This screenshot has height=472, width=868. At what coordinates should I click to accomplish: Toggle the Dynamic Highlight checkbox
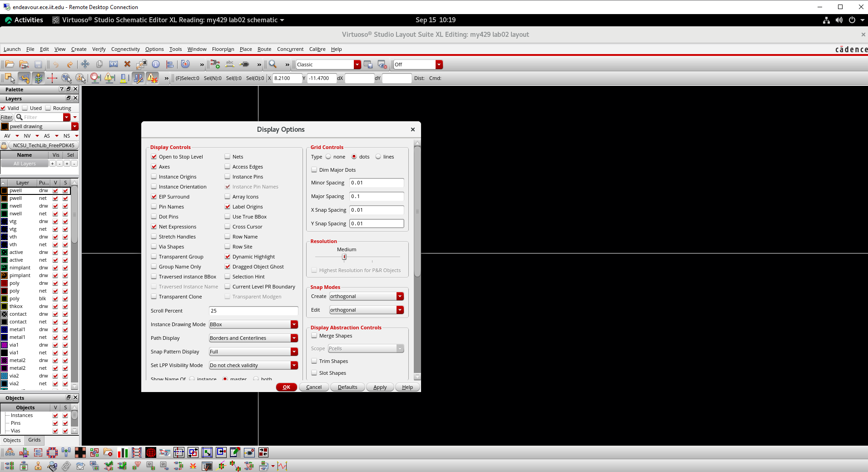pyautogui.click(x=228, y=257)
